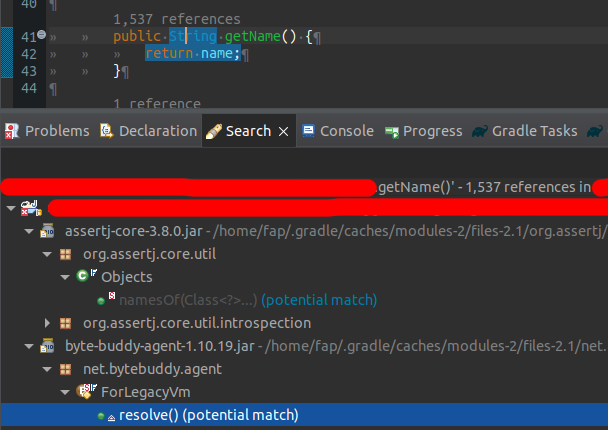Collapse the assertj-core-3.8.0.jar node
The width and height of the screenshot is (608, 430).
click(29, 231)
